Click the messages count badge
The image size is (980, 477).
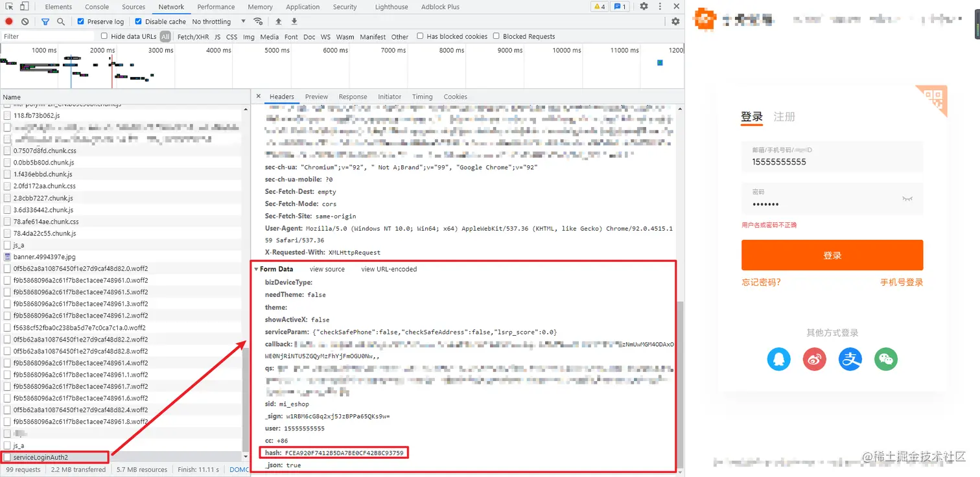620,6
